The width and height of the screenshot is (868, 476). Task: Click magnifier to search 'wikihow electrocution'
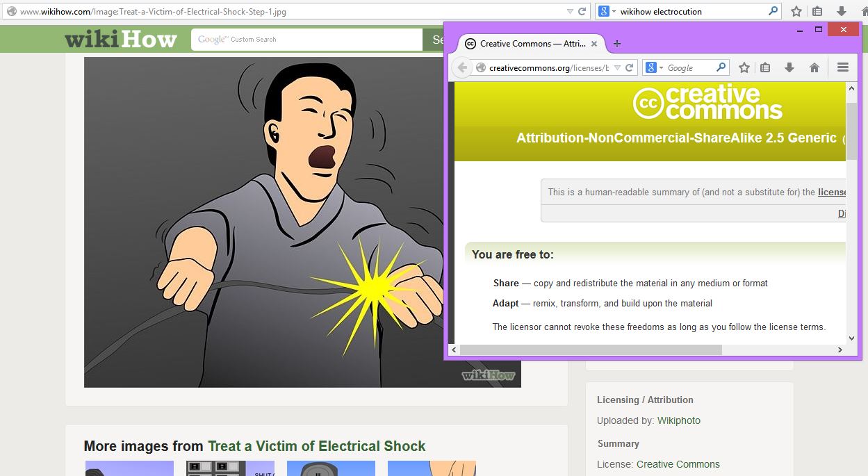pyautogui.click(x=773, y=11)
